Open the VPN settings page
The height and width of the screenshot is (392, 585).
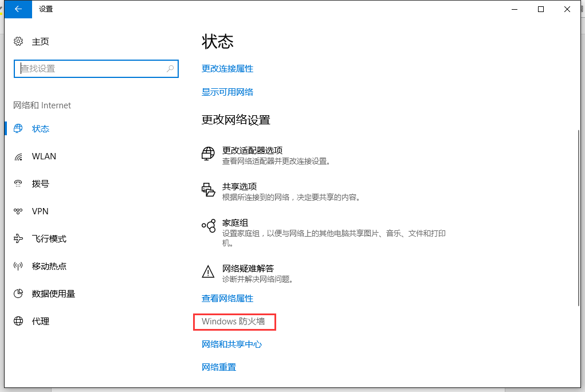pos(40,211)
